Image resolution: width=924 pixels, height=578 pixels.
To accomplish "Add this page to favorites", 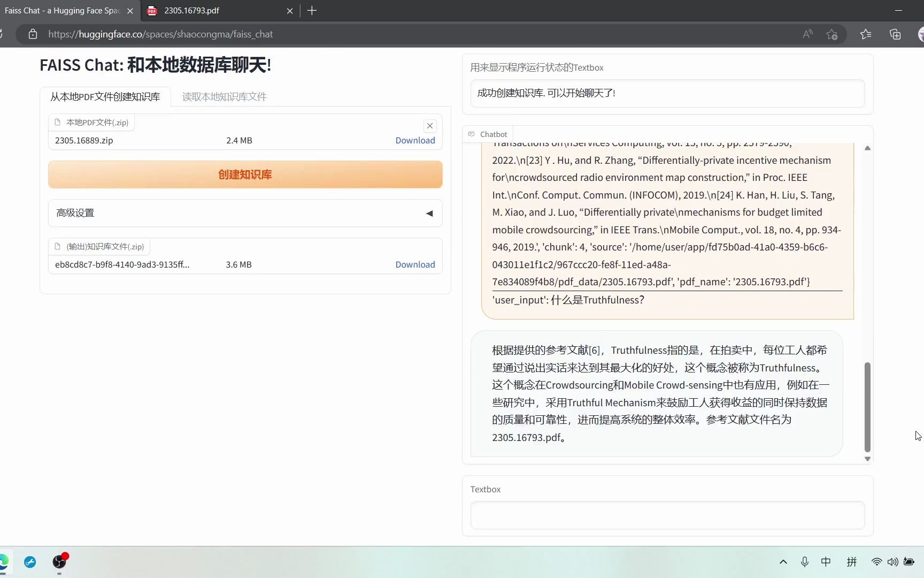I will click(831, 34).
